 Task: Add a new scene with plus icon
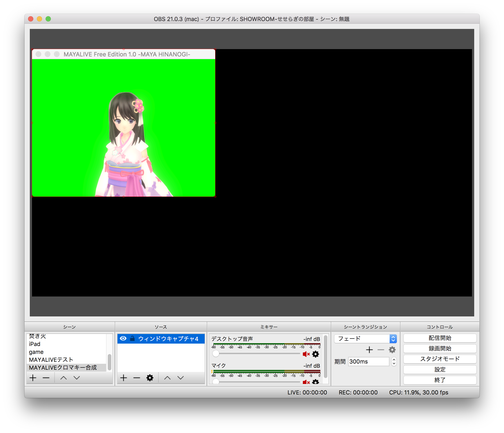tap(33, 378)
